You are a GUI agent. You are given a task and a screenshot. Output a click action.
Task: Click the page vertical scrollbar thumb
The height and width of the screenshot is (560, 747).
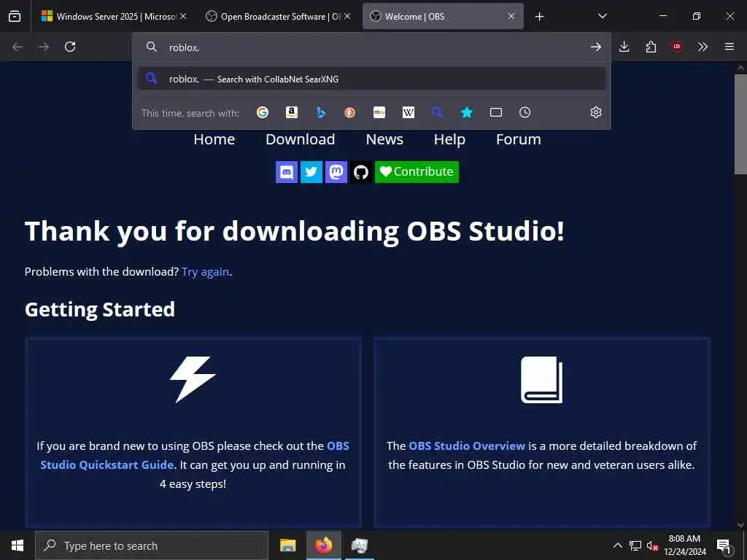click(x=740, y=124)
